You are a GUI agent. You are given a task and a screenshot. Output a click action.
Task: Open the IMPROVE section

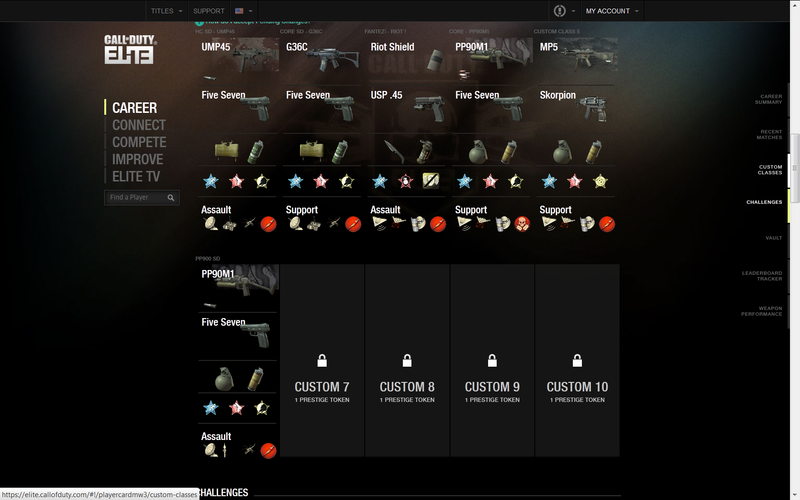click(x=138, y=159)
